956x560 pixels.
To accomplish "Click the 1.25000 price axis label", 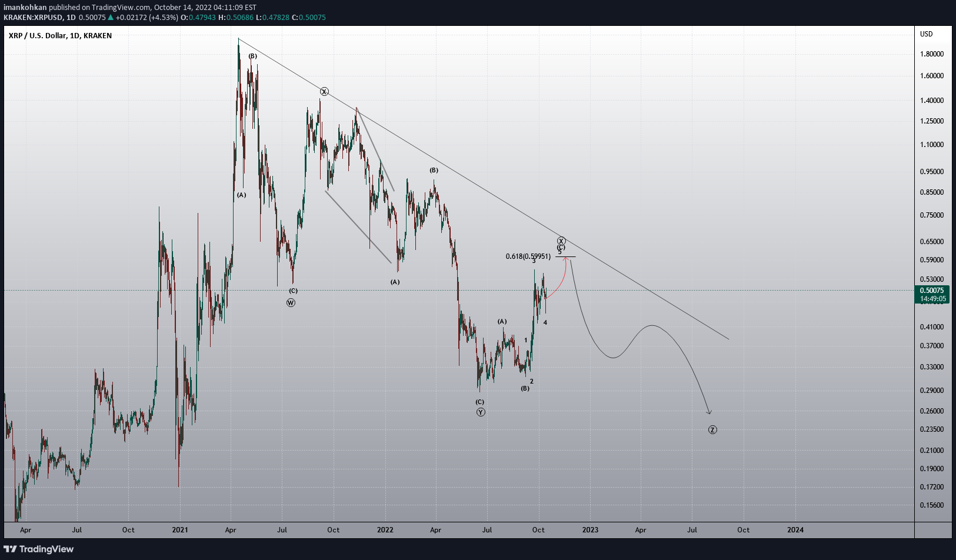I will coord(932,121).
